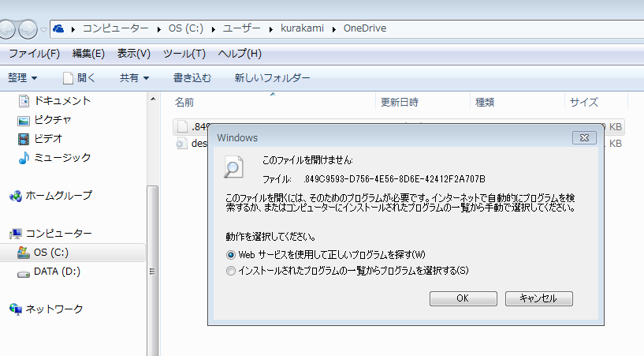Select DATA (D:) drive icon in sidebar
This screenshot has width=644, height=356.
click(24, 274)
